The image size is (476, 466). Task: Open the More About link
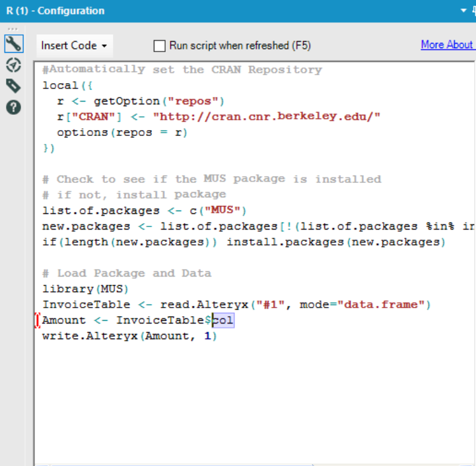[448, 45]
